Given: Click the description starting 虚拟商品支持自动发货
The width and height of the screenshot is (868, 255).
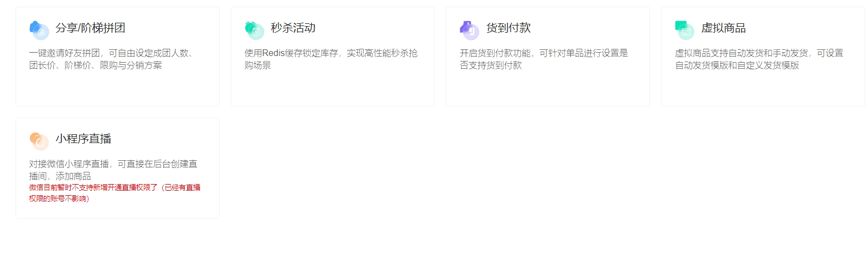Looking at the screenshot, I should (759, 59).
